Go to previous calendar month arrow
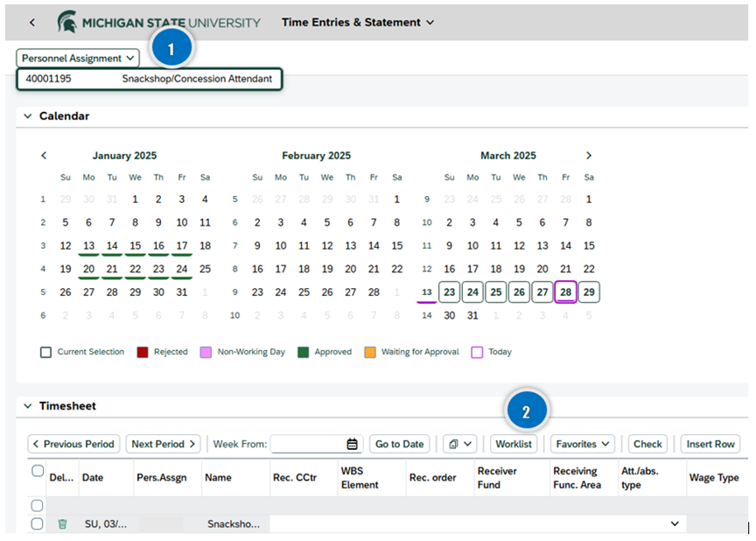Viewport: 756px width, 541px height. coord(44,156)
